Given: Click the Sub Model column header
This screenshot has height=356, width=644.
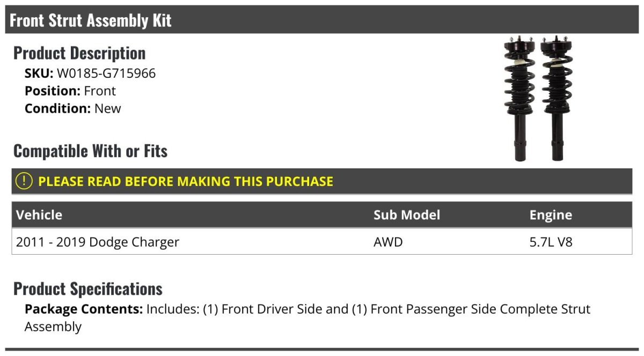Looking at the screenshot, I should pyautogui.click(x=406, y=215).
